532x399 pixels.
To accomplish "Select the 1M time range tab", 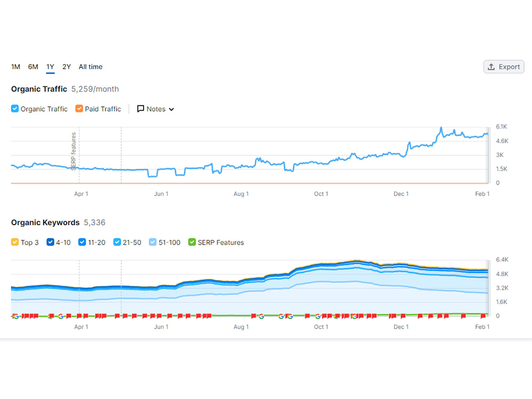I will pyautogui.click(x=15, y=67).
